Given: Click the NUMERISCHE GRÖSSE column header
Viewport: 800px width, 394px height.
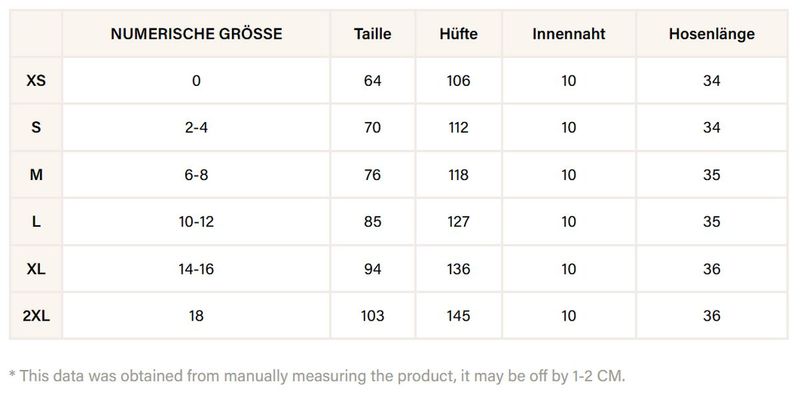Looking at the screenshot, I should click(x=196, y=34).
